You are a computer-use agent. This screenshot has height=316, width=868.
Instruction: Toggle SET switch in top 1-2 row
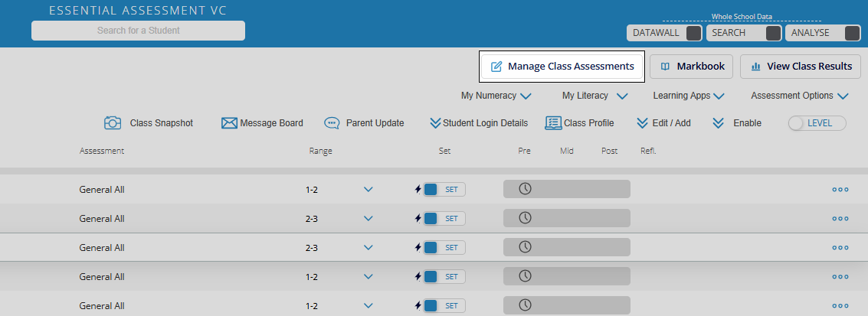[444, 190]
